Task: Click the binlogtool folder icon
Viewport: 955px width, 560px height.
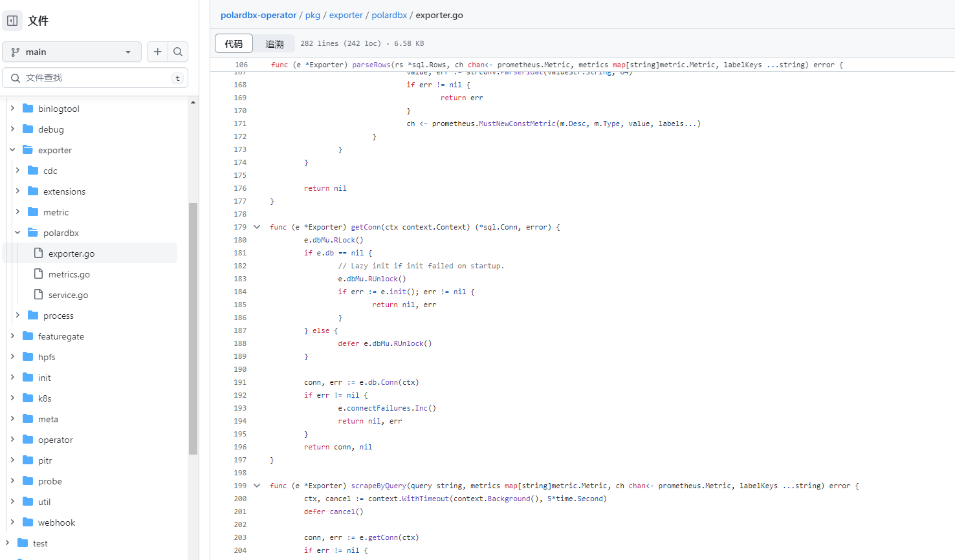Action: tap(28, 109)
